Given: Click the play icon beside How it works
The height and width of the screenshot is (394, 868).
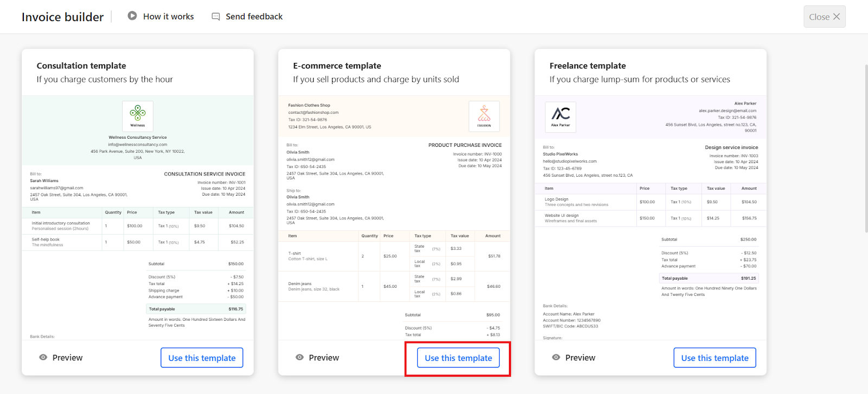Looking at the screenshot, I should click(x=132, y=16).
